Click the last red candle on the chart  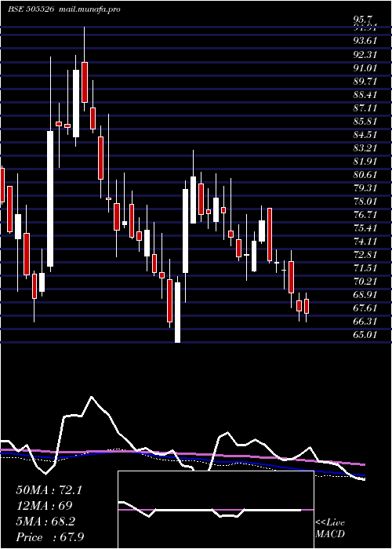pos(307,306)
